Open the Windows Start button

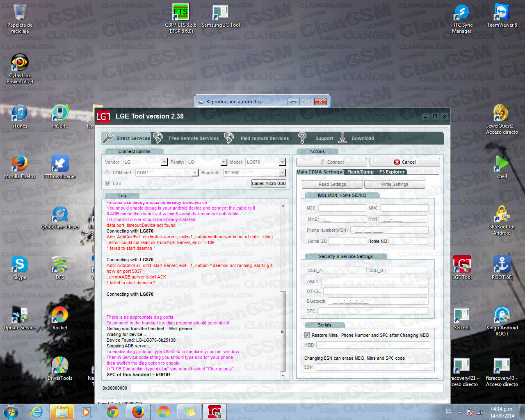(11, 412)
